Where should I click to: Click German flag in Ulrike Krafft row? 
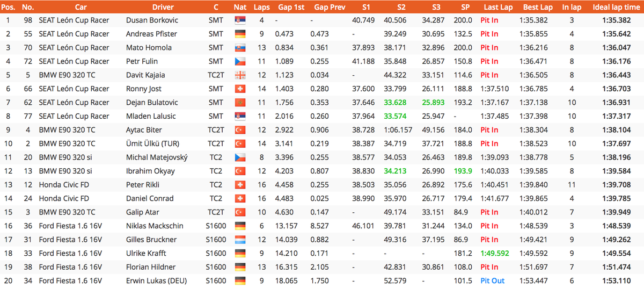240,253
